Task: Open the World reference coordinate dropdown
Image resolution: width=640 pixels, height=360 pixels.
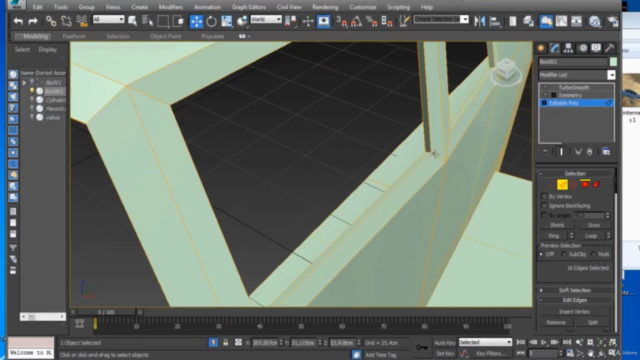Action: point(266,20)
